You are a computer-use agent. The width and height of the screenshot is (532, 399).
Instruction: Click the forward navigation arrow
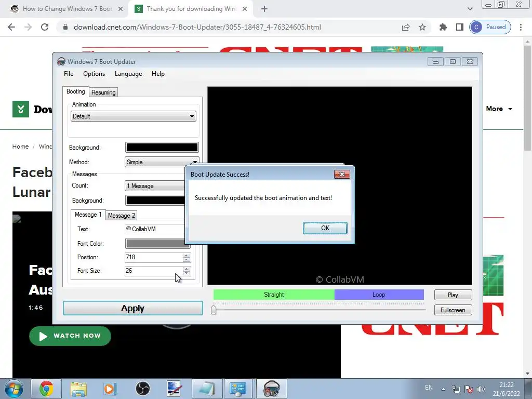[x=28, y=27]
